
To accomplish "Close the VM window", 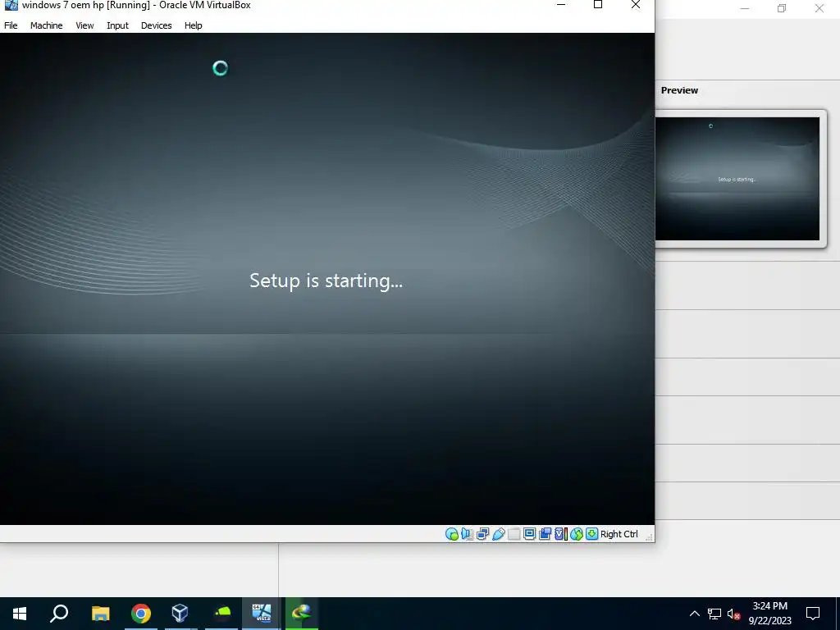I will [636, 6].
